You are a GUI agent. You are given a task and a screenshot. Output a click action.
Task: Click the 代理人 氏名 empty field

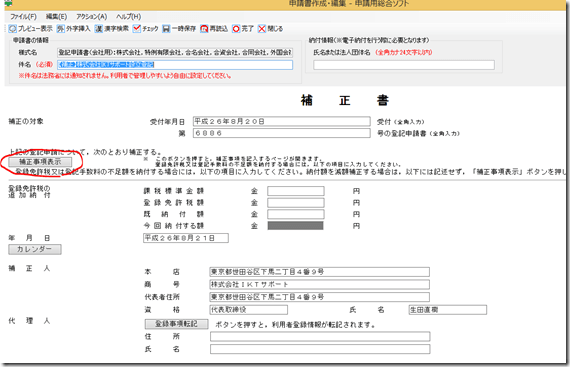click(320, 349)
